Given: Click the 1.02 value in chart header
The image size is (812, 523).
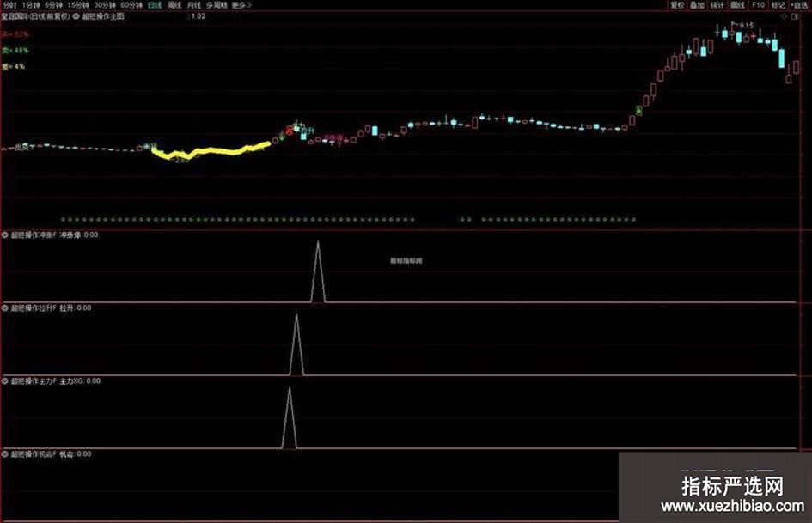Looking at the screenshot, I should click(x=198, y=16).
